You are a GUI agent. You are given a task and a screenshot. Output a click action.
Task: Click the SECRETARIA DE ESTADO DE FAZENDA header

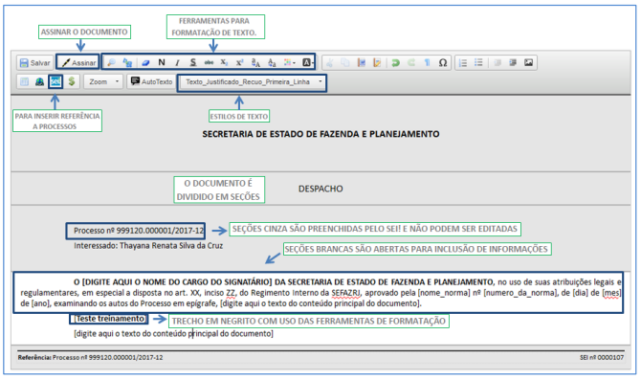click(x=321, y=134)
